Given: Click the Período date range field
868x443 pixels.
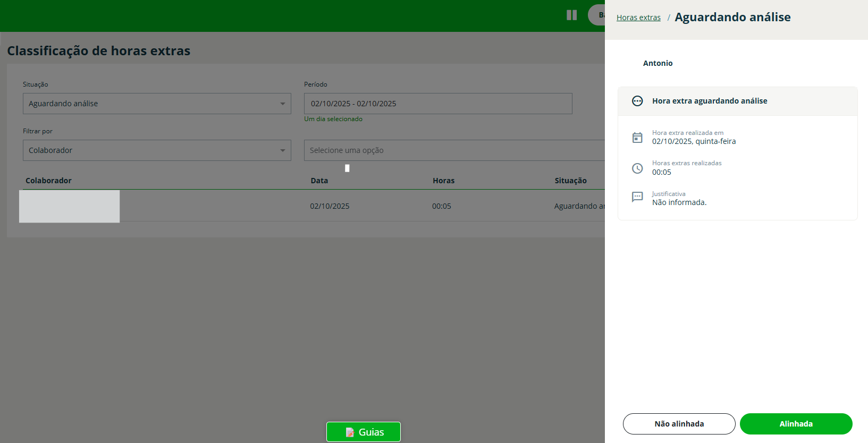Looking at the screenshot, I should pyautogui.click(x=437, y=104).
